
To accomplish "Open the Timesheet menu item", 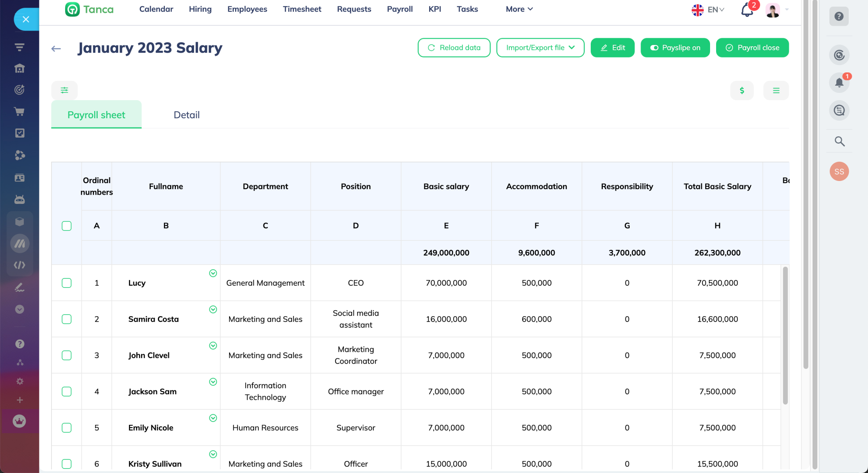I will pyautogui.click(x=302, y=9).
